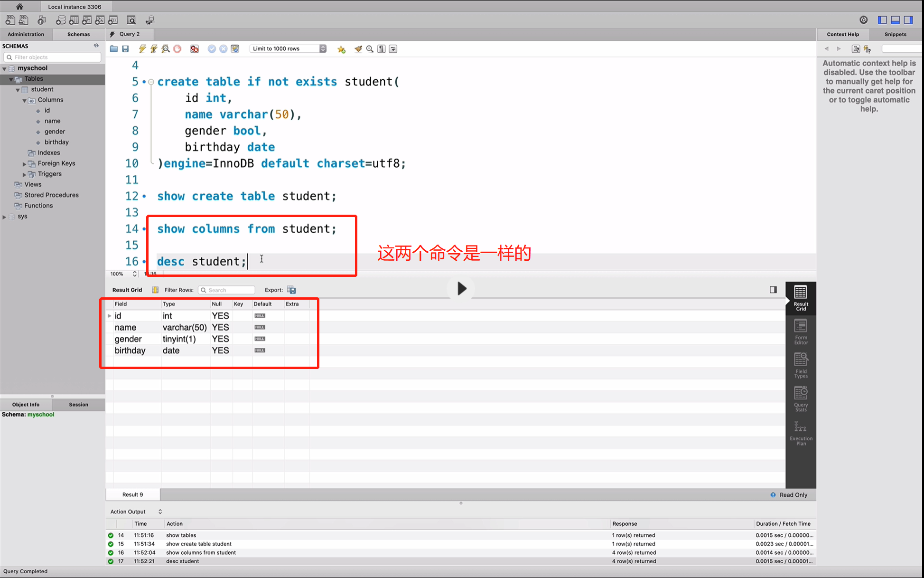The image size is (924, 578).
Task: Expand the Foreign Keys tree node
Action: [x=25, y=164]
